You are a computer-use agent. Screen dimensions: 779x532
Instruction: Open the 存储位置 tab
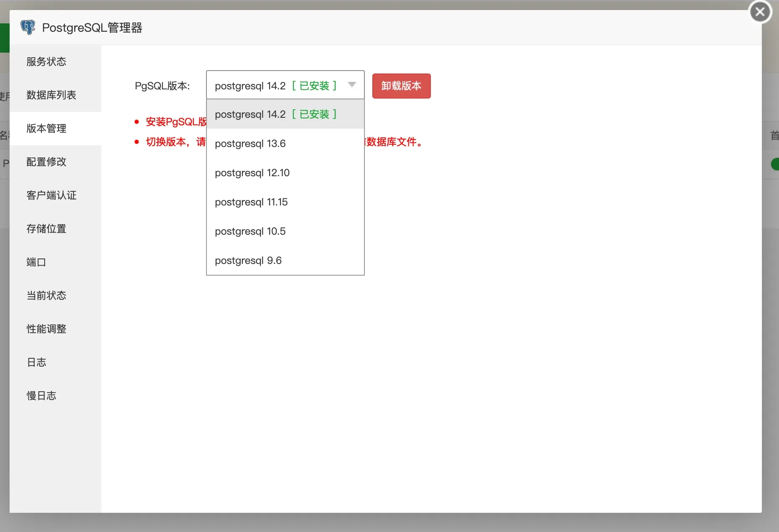(55, 229)
